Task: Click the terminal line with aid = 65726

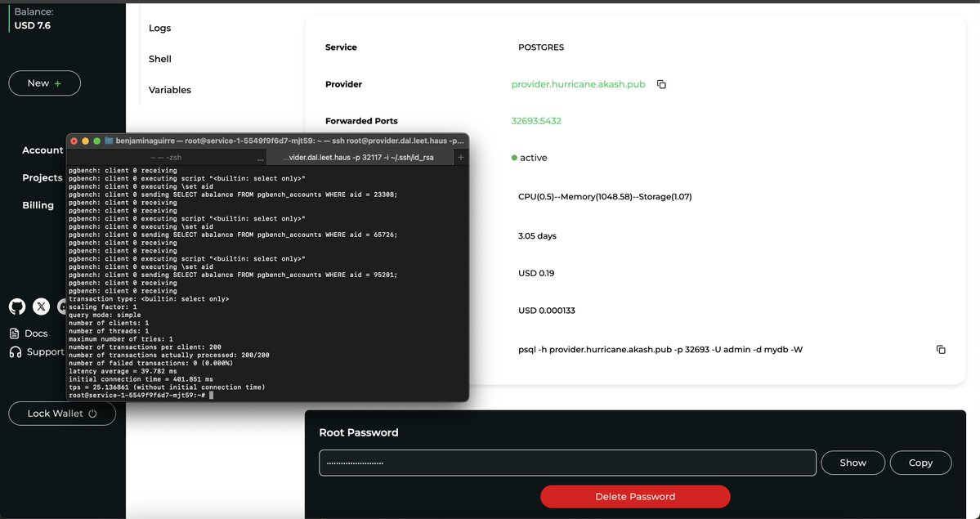Action: [233, 235]
